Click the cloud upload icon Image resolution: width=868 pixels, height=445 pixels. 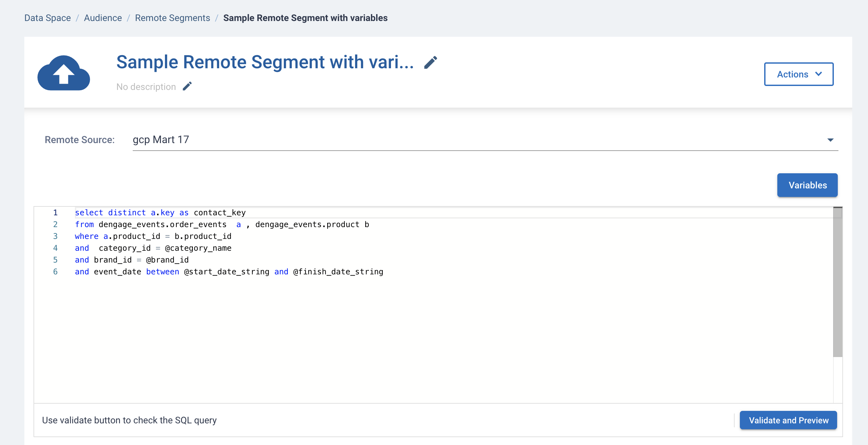tap(64, 73)
